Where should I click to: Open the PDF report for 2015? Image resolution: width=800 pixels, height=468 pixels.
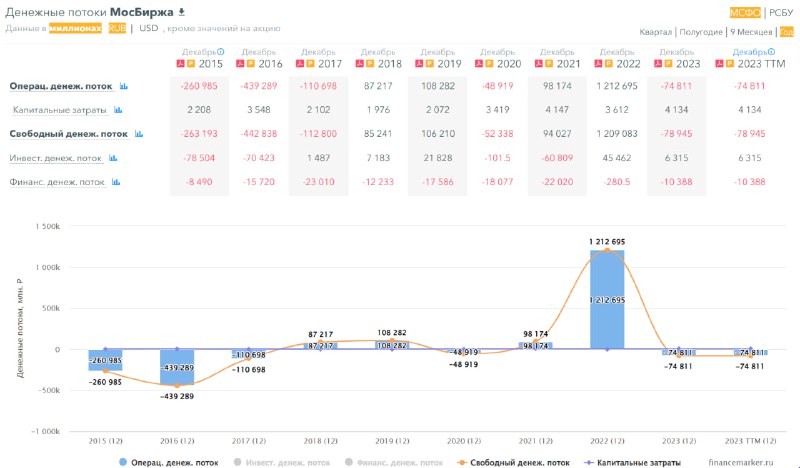pyautogui.click(x=181, y=64)
